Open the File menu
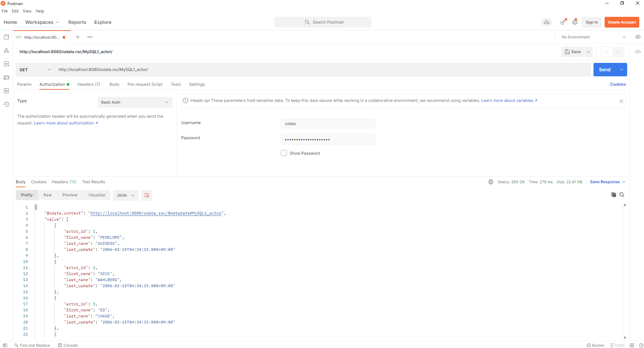This screenshot has width=644, height=348. click(x=5, y=11)
